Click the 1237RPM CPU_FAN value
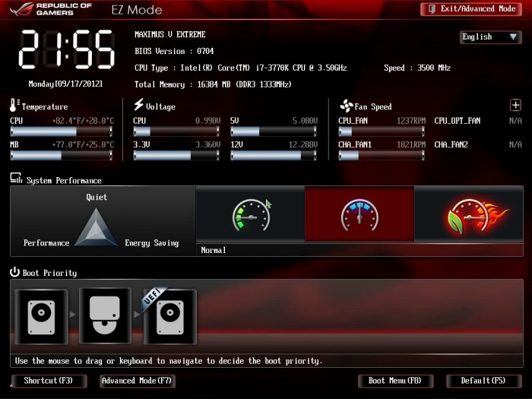Image resolution: width=532 pixels, height=399 pixels. click(x=411, y=121)
